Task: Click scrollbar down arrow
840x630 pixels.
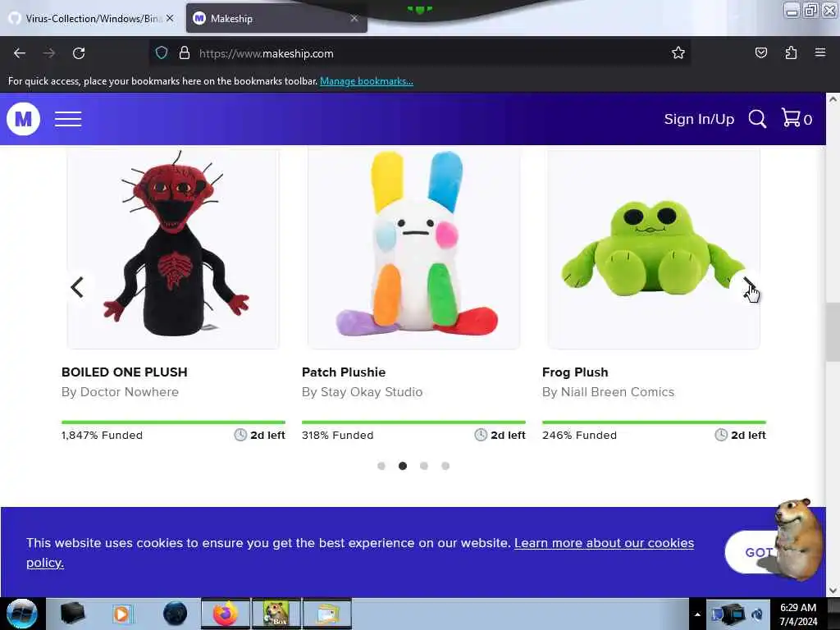Action: tap(833, 591)
